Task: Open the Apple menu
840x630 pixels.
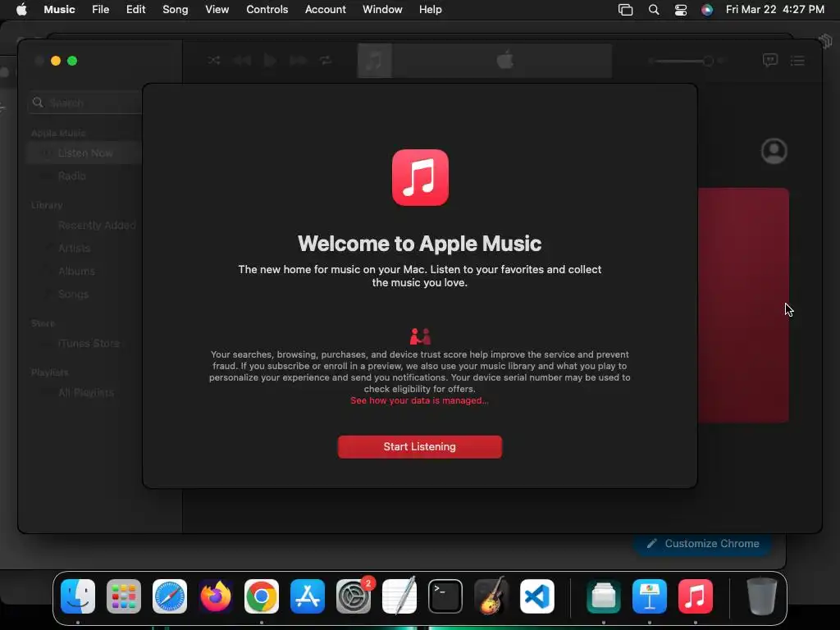Action: click(x=21, y=10)
